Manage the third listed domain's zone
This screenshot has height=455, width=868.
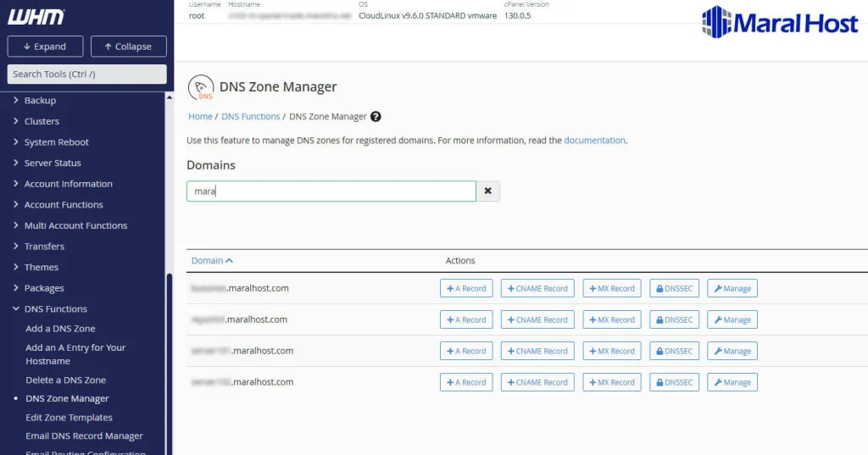point(732,351)
